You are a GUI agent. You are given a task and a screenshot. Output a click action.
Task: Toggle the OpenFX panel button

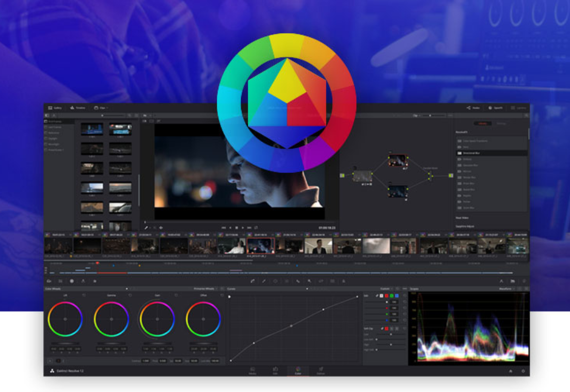[x=496, y=108]
